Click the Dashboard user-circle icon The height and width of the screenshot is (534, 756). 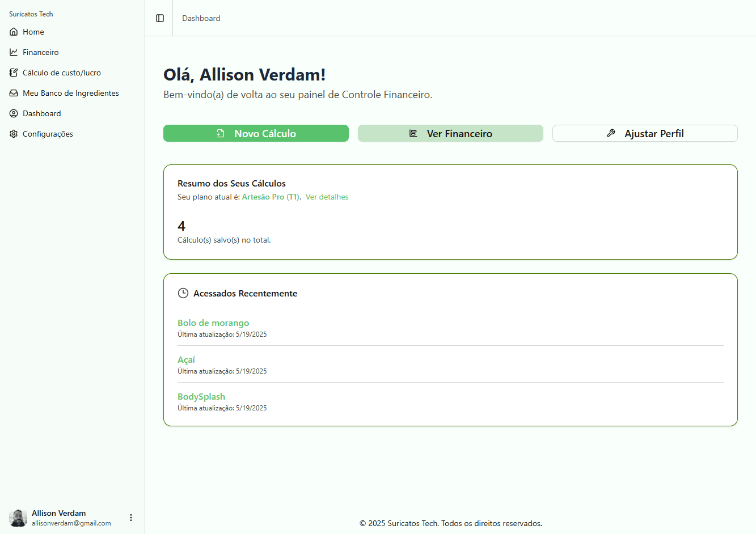coord(14,113)
